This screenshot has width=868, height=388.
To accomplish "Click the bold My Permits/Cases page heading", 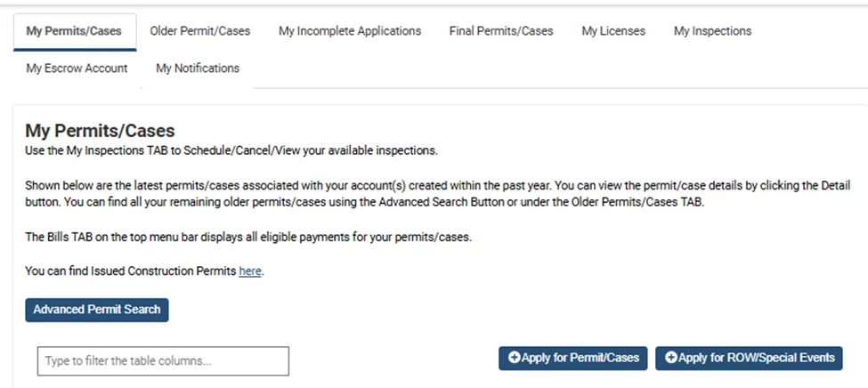I will pyautogui.click(x=100, y=132).
